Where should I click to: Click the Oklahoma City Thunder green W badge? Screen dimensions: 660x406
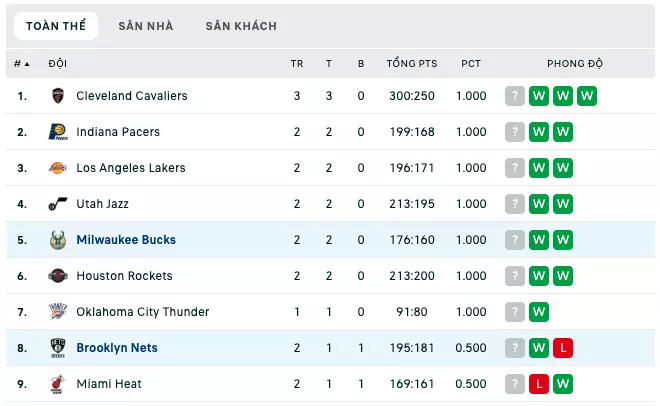click(539, 312)
